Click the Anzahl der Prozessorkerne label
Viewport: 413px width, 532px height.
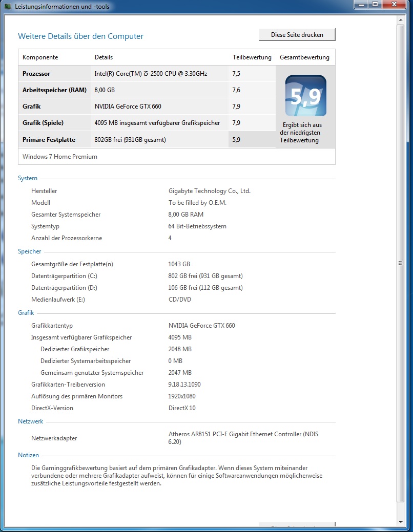click(x=67, y=238)
